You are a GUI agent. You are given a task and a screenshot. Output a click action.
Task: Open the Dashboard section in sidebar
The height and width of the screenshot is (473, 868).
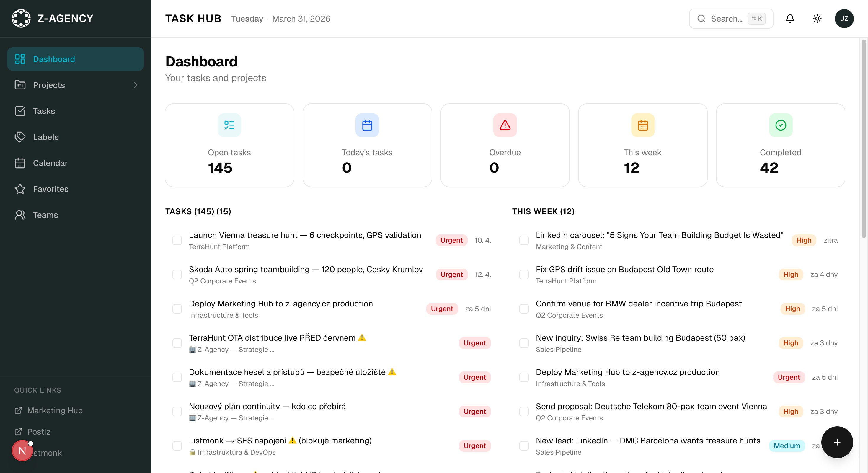[x=54, y=59]
